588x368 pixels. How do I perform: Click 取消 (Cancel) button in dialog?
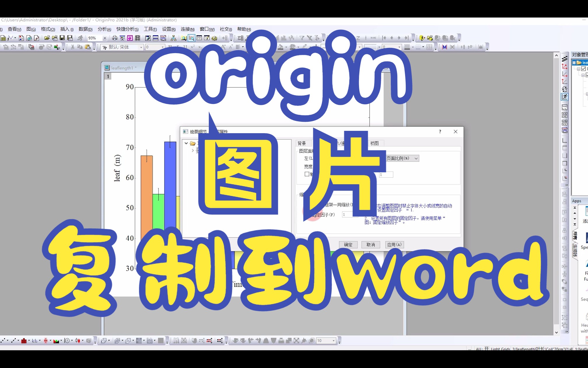pyautogui.click(x=370, y=244)
